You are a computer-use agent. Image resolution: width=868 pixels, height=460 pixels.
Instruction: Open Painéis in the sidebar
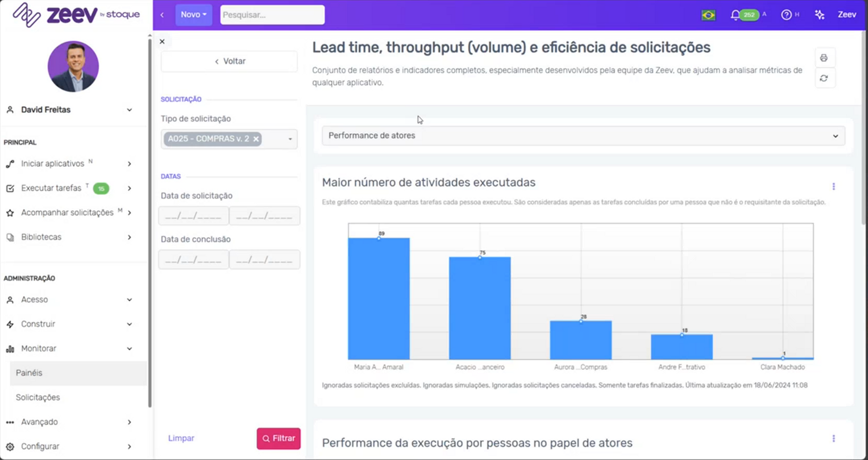pos(29,373)
